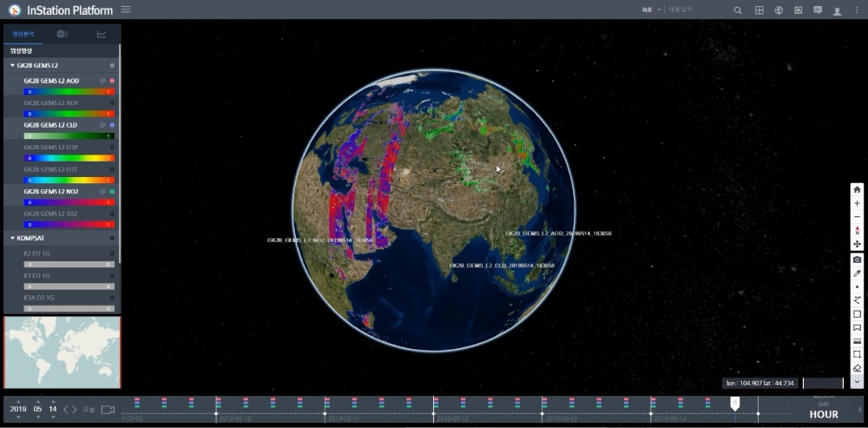Select the eraser tool
The width and height of the screenshot is (868, 428).
tap(857, 368)
